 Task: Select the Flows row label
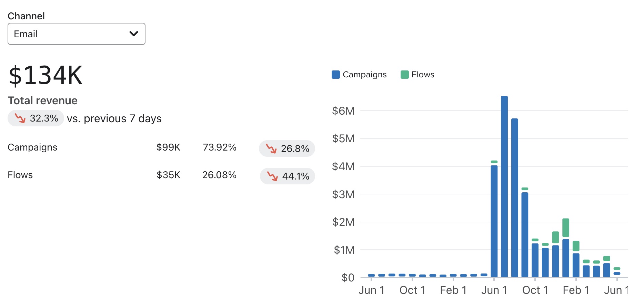coord(20,175)
